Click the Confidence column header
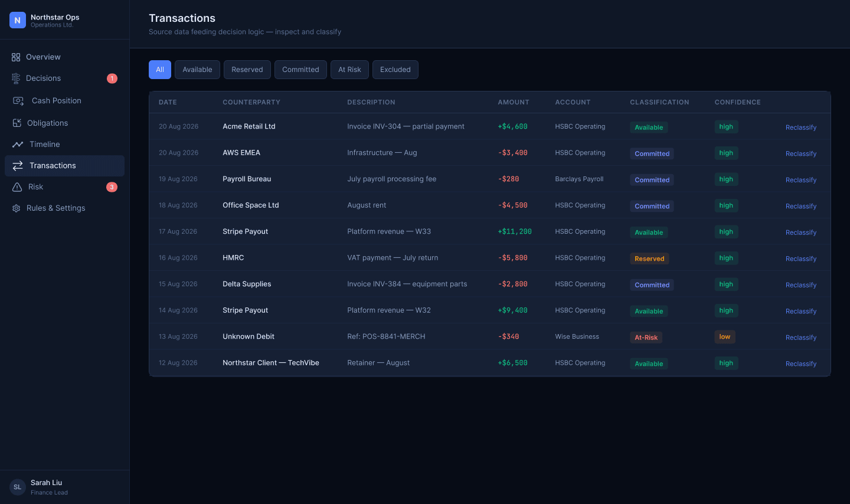The image size is (850, 504). point(738,102)
